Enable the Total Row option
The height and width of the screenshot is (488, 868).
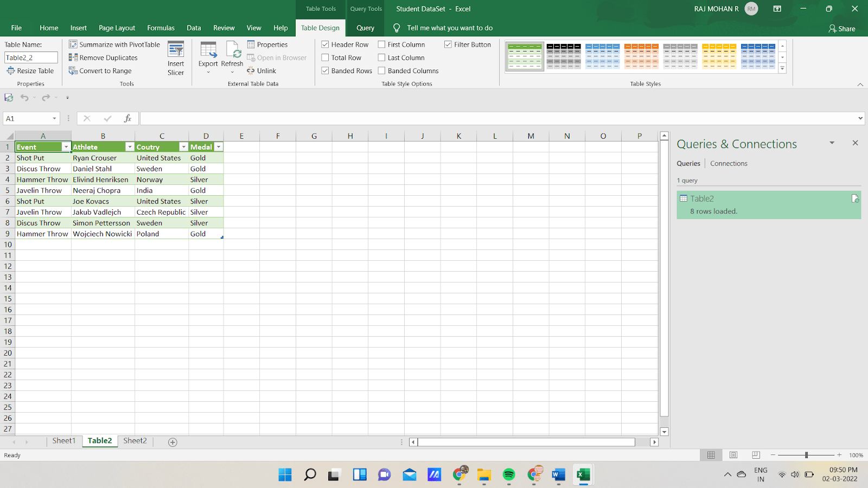[325, 57]
